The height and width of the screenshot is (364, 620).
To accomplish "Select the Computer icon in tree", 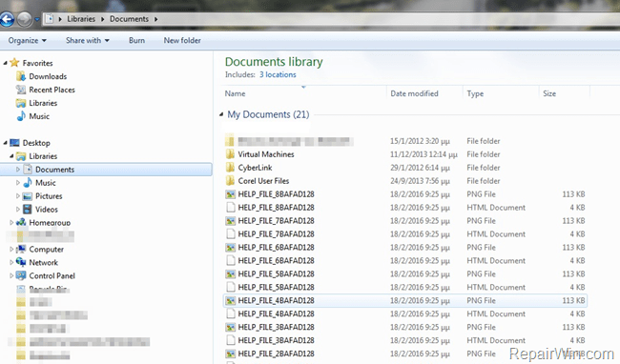I will pyautogui.click(x=21, y=249).
